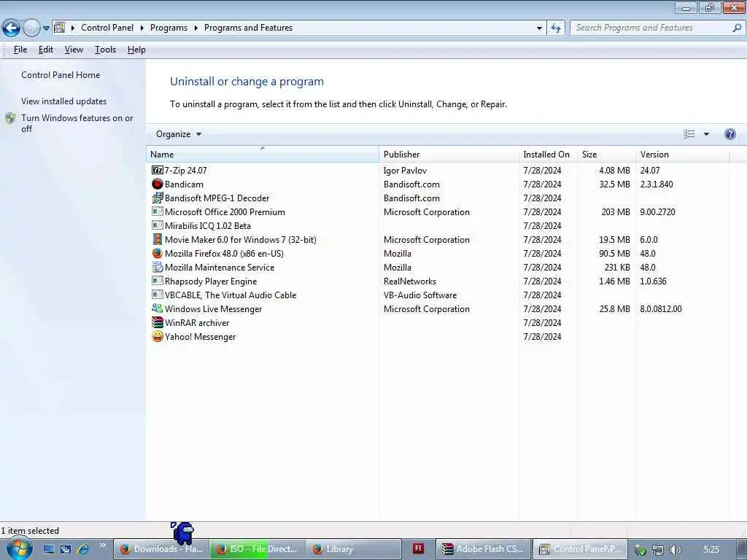
Task: Open the address bar history dropdown arrow
Action: [x=539, y=28]
